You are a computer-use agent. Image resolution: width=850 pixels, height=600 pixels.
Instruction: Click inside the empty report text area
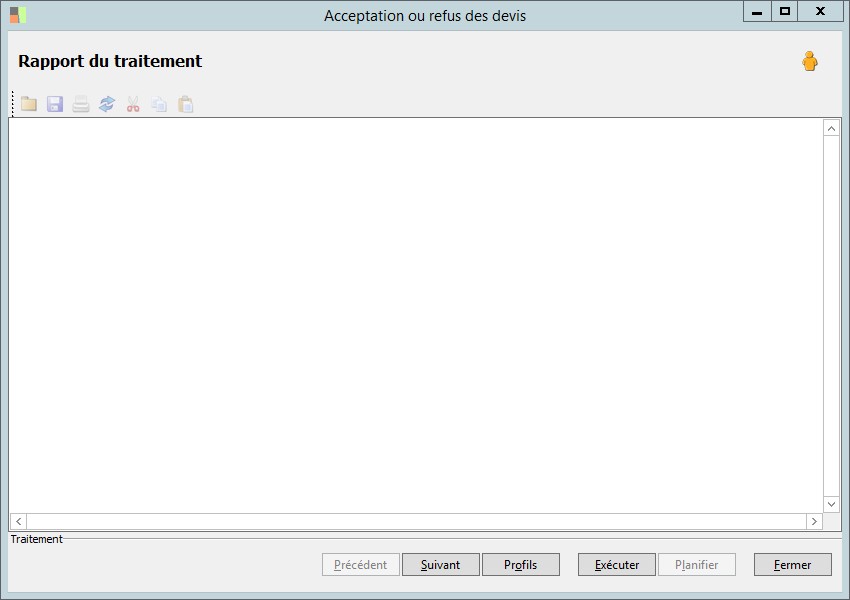pyautogui.click(x=416, y=315)
